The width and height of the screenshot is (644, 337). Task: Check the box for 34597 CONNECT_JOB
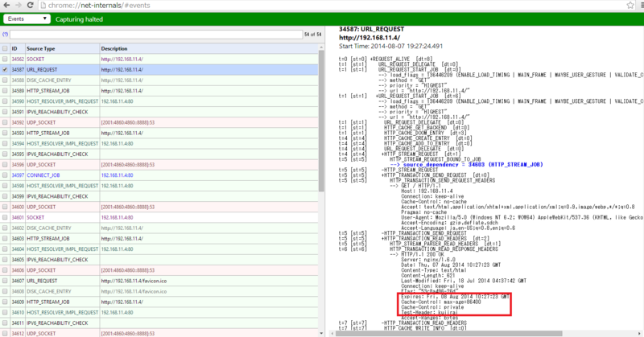[5, 175]
